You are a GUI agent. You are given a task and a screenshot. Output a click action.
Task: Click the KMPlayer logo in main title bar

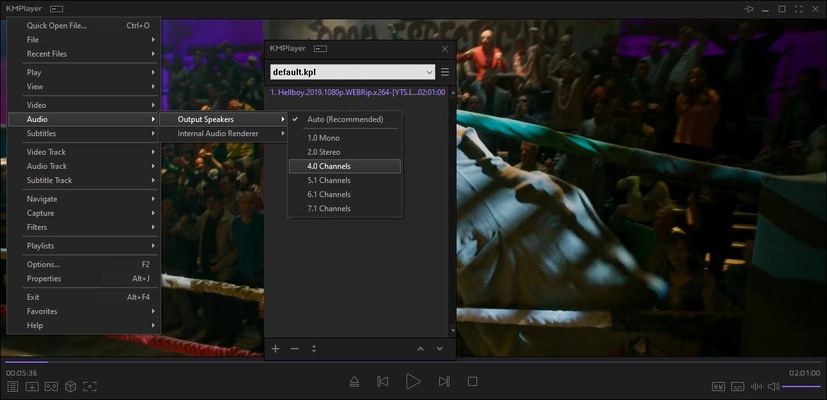click(24, 9)
